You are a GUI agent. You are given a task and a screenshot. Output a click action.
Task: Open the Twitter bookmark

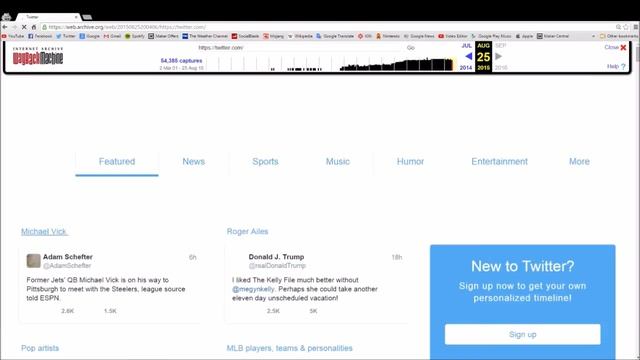tap(66, 36)
